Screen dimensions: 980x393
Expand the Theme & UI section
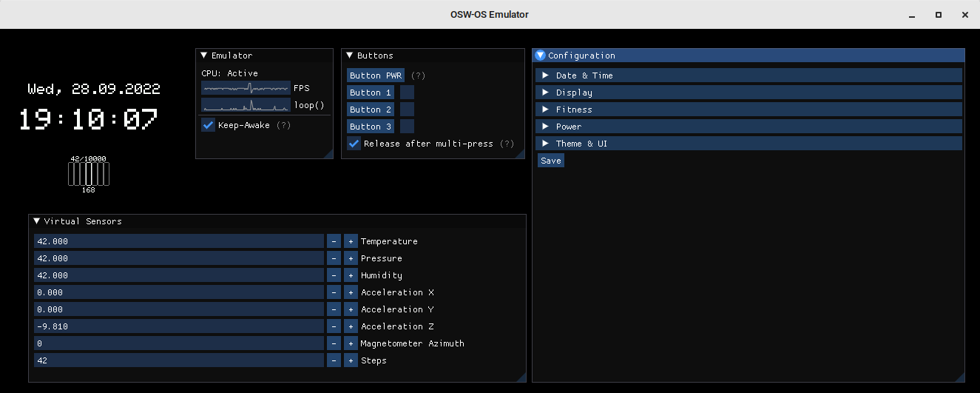coord(748,144)
